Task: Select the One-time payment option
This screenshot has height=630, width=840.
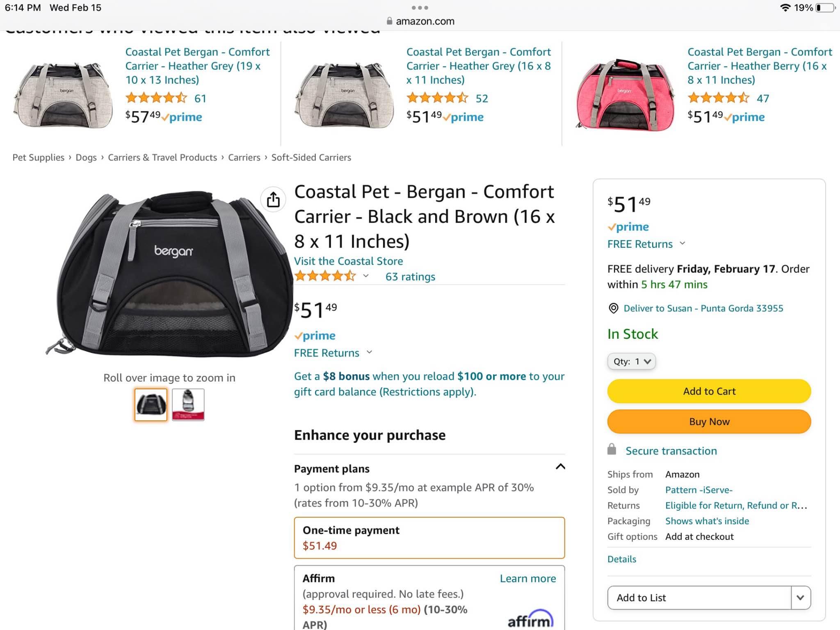Action: (x=429, y=538)
